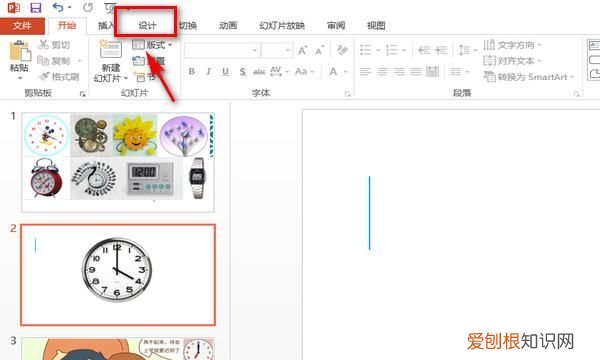Select slide 3 cartoon thumbnail
The width and height of the screenshot is (600, 360).
click(x=118, y=349)
